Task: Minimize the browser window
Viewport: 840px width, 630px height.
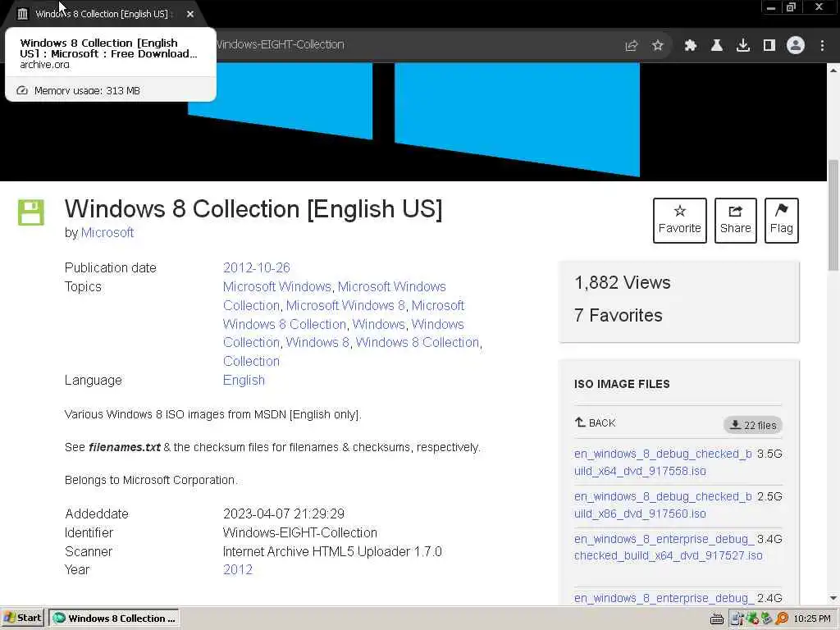Action: [771, 7]
